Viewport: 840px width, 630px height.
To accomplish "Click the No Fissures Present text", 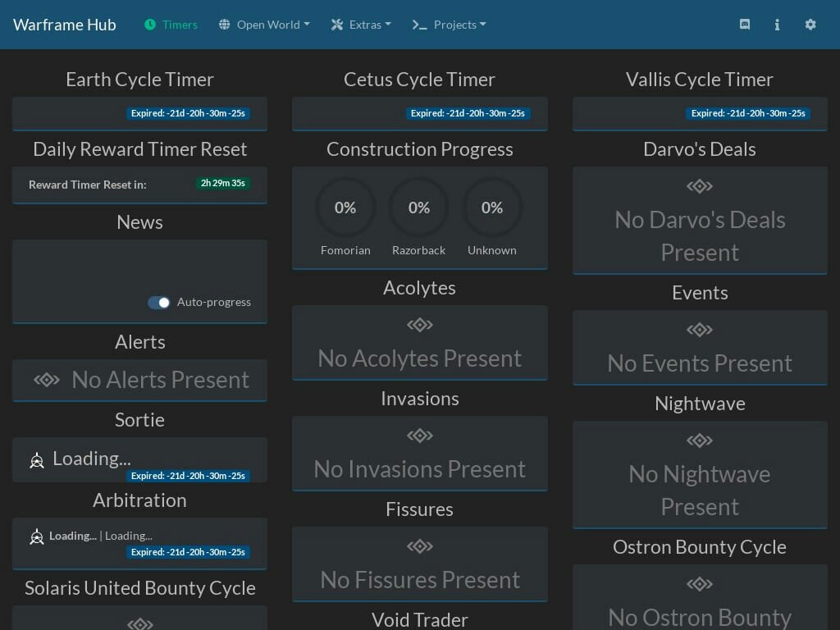I will (419, 580).
